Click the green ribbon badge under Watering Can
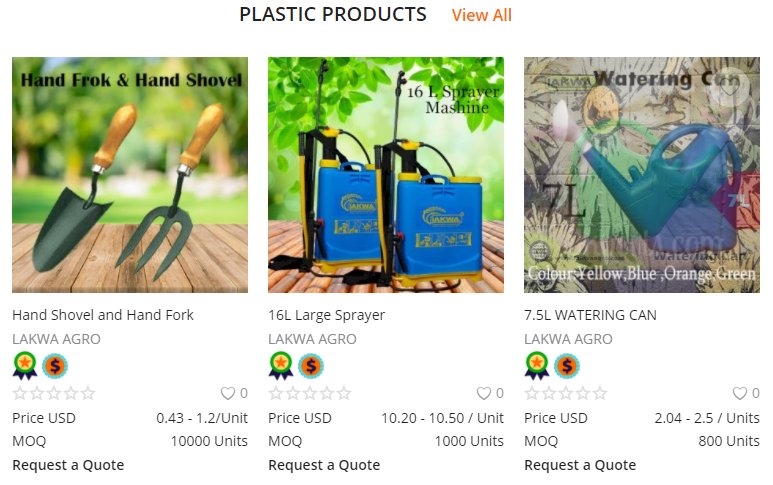Screen dimensions: 773x485 pyautogui.click(x=537, y=366)
